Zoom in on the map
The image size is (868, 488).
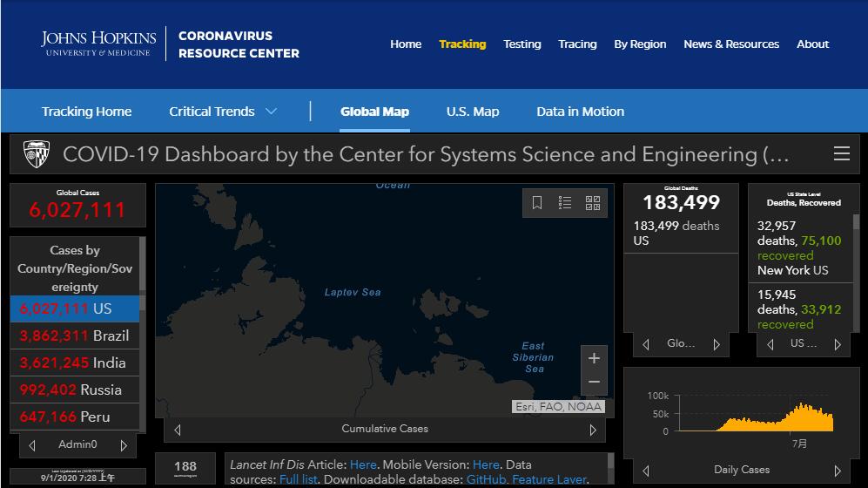click(x=594, y=358)
